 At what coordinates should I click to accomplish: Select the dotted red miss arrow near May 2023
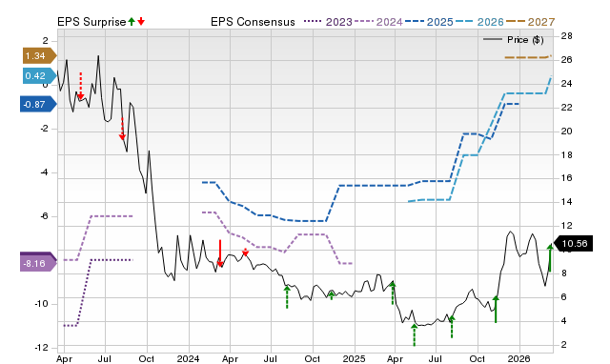point(80,86)
